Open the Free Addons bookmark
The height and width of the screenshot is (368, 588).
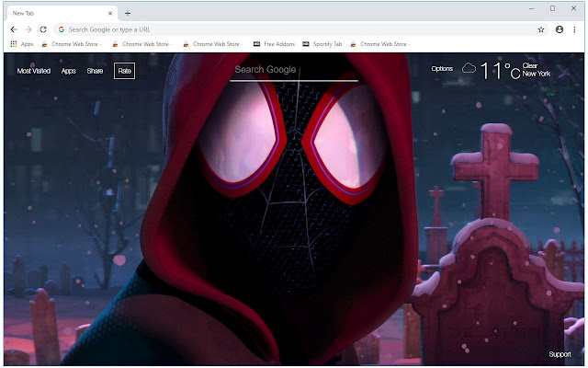point(274,44)
